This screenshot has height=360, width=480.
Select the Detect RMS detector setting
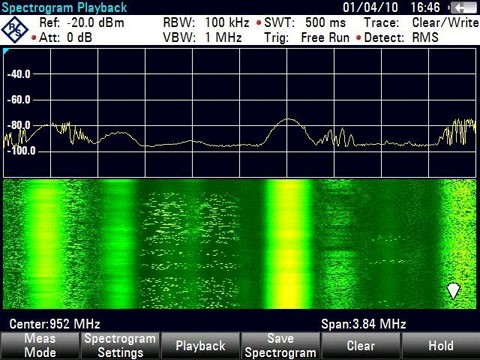click(401, 37)
